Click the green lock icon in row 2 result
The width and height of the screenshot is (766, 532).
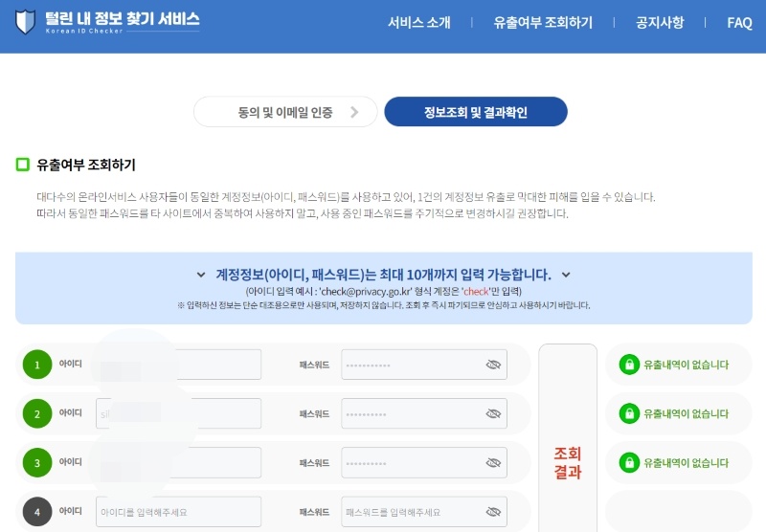point(629,413)
